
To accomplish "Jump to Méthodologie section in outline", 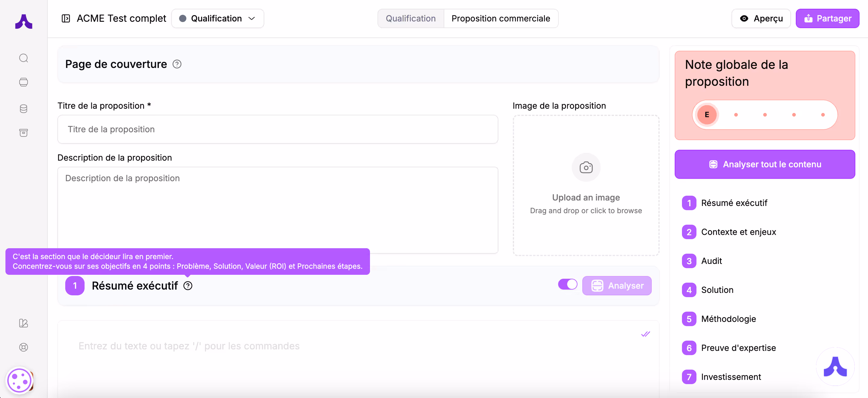I will click(728, 319).
